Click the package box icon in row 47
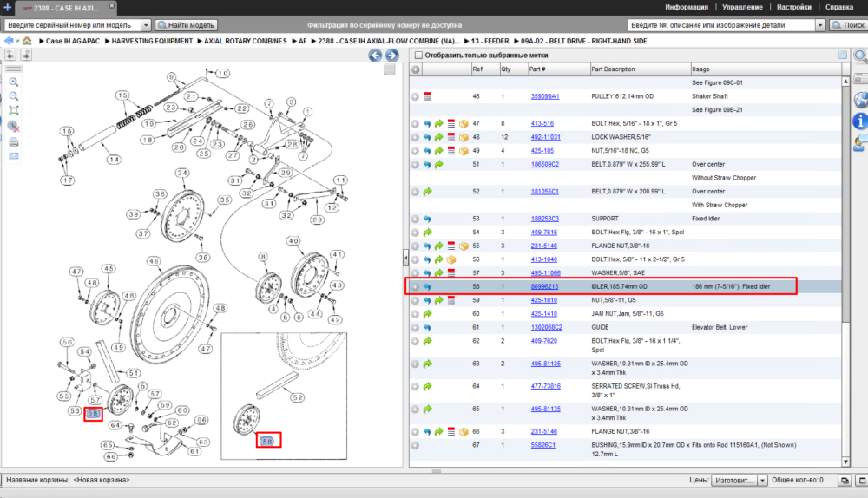The image size is (868, 498). click(464, 124)
